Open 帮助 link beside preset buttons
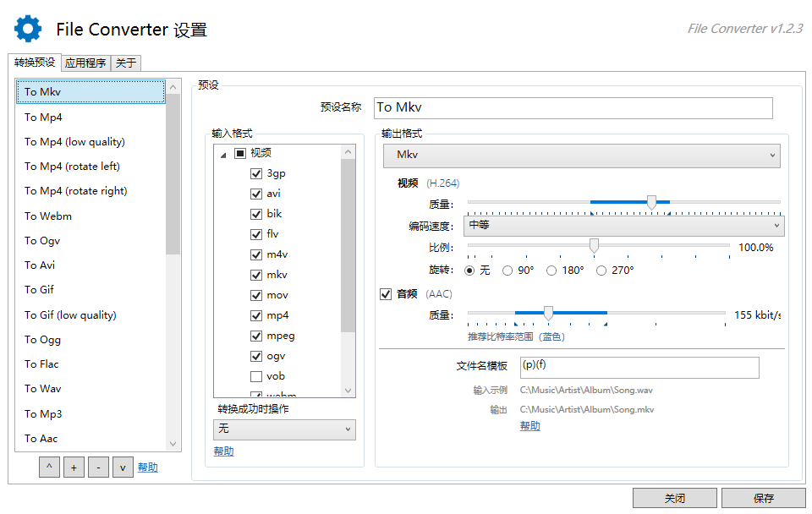812x514 pixels. point(147,467)
